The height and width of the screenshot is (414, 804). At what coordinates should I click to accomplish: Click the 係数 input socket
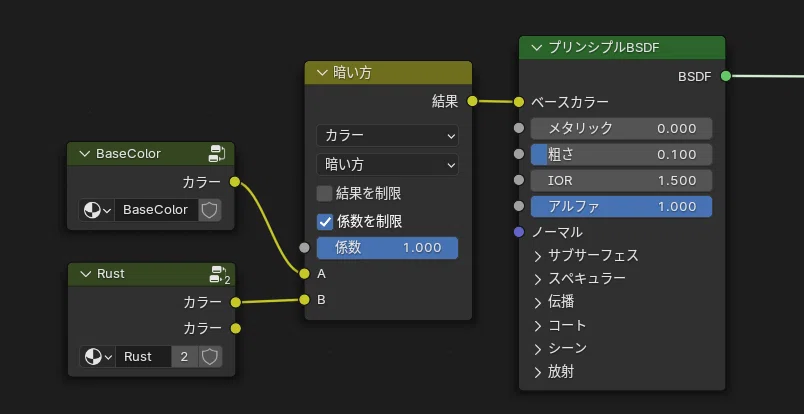tap(305, 248)
